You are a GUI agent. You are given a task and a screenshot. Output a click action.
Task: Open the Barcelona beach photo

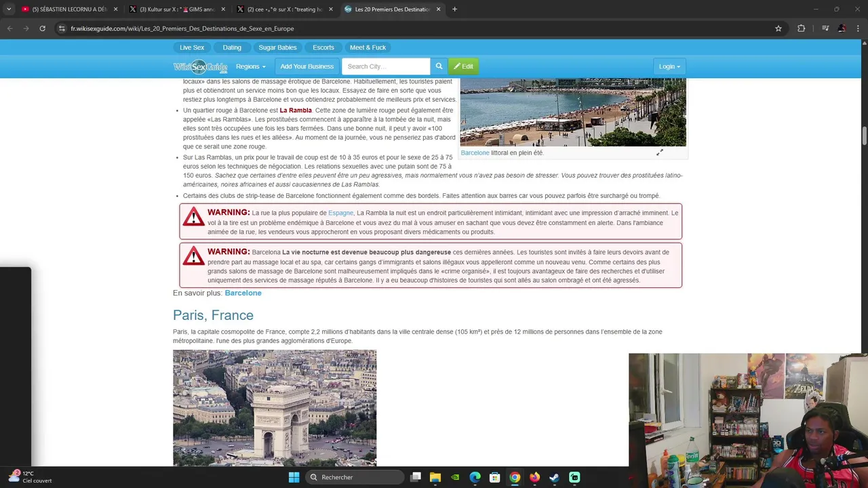[x=573, y=112]
